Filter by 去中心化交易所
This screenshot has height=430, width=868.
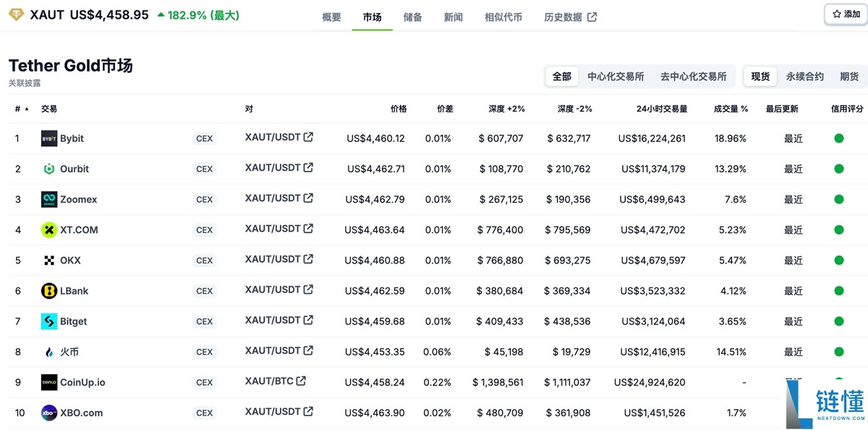tap(693, 76)
